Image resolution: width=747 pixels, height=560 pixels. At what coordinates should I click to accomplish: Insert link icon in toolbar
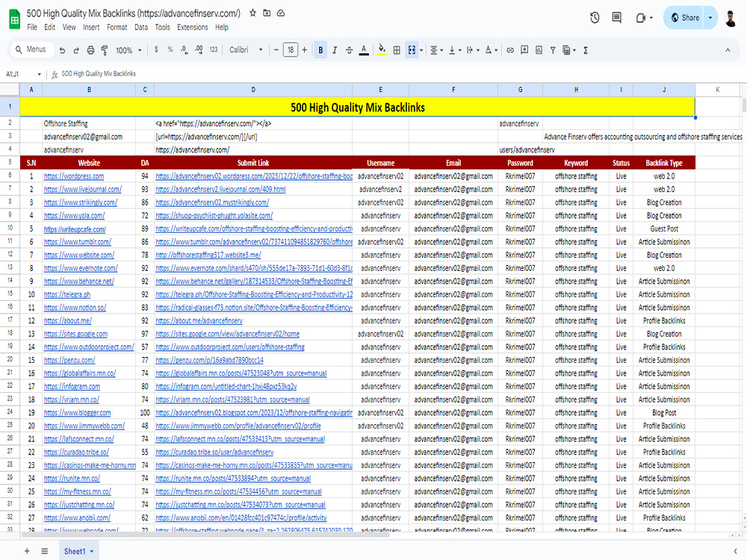coord(509,50)
